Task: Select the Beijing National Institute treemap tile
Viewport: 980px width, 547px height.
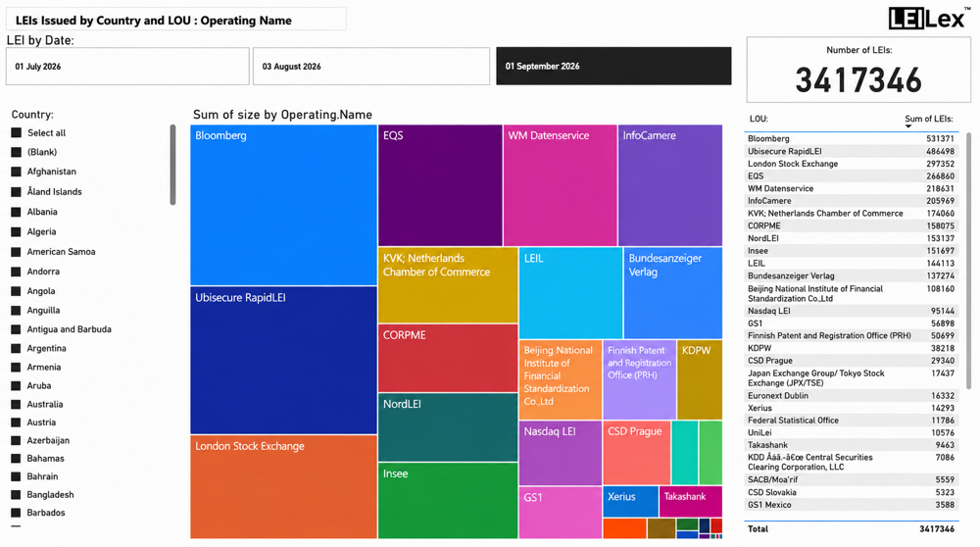Action: [x=561, y=379]
